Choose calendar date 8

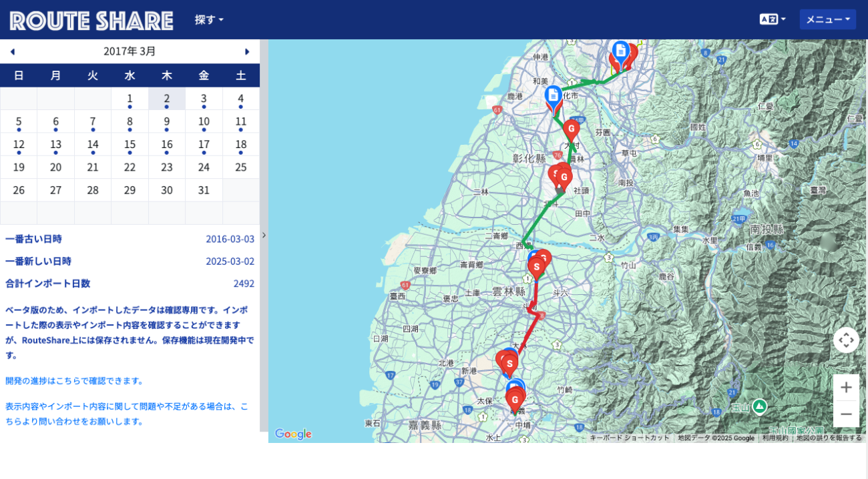tap(130, 121)
